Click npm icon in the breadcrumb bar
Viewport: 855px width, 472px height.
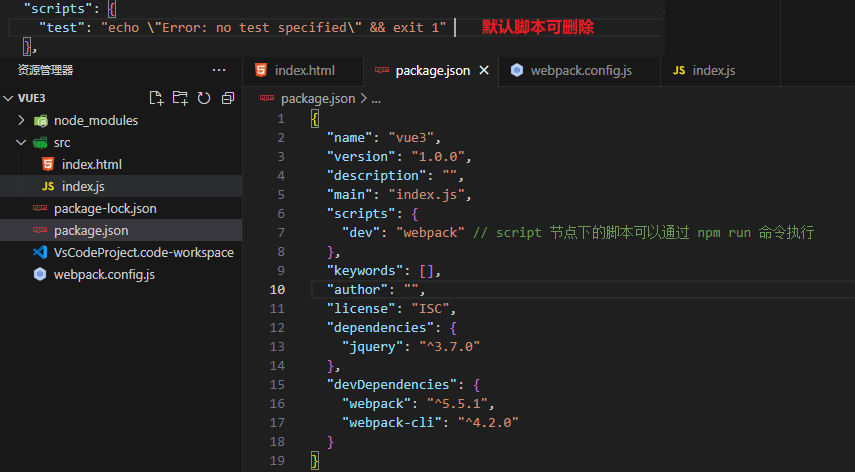(267, 98)
